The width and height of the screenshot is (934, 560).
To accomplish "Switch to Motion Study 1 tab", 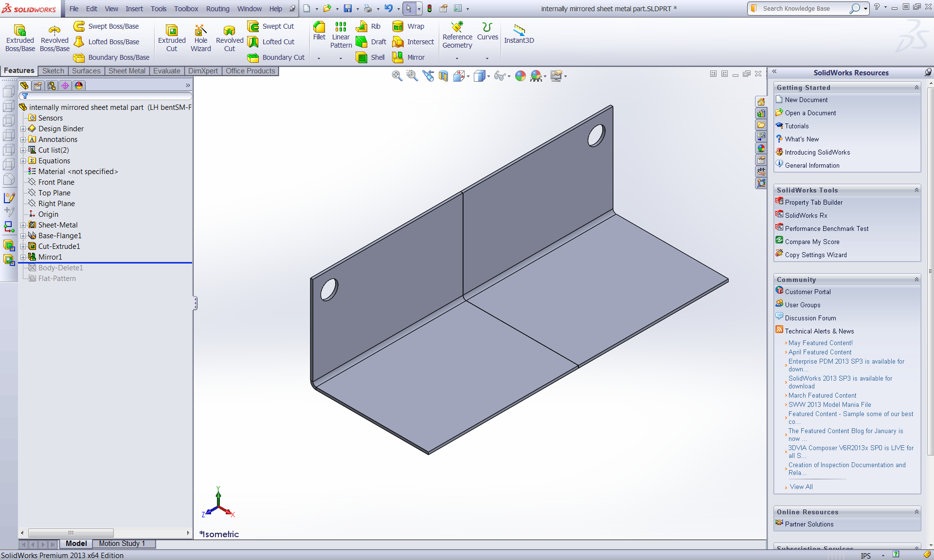I will (122, 543).
